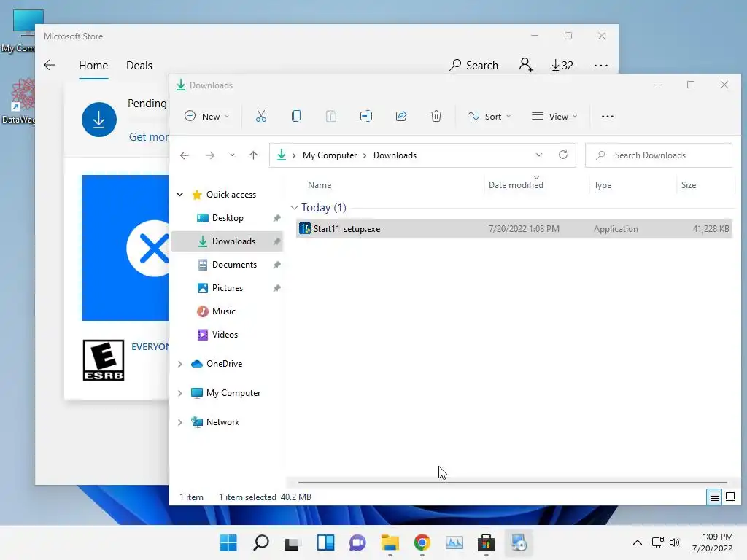Sort by Name column header
The width and height of the screenshot is (747, 560).
tap(320, 184)
